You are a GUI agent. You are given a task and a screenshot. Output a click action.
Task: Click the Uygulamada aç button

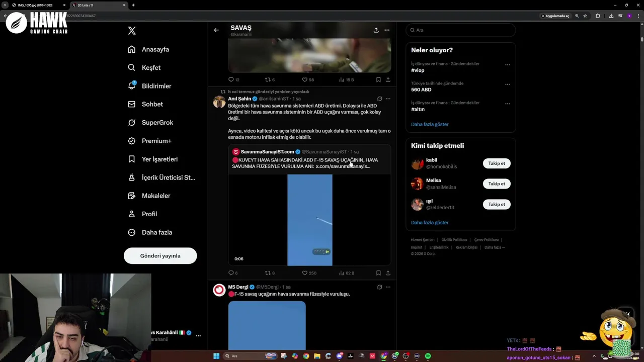pyautogui.click(x=556, y=16)
